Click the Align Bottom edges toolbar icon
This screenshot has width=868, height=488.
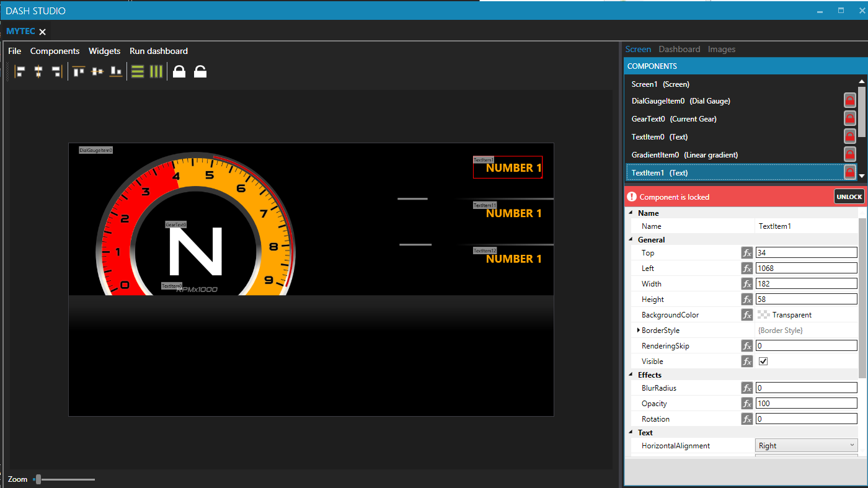click(116, 71)
